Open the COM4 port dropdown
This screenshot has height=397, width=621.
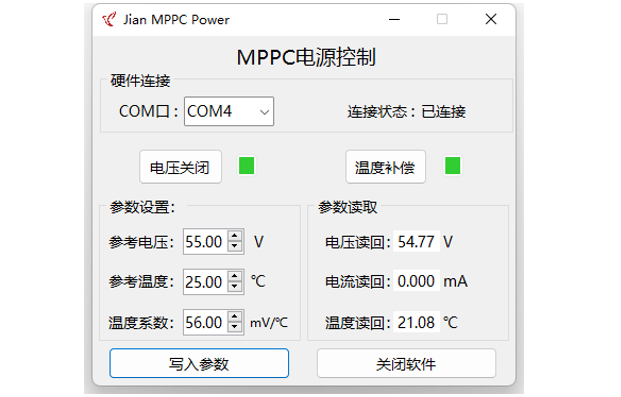229,111
